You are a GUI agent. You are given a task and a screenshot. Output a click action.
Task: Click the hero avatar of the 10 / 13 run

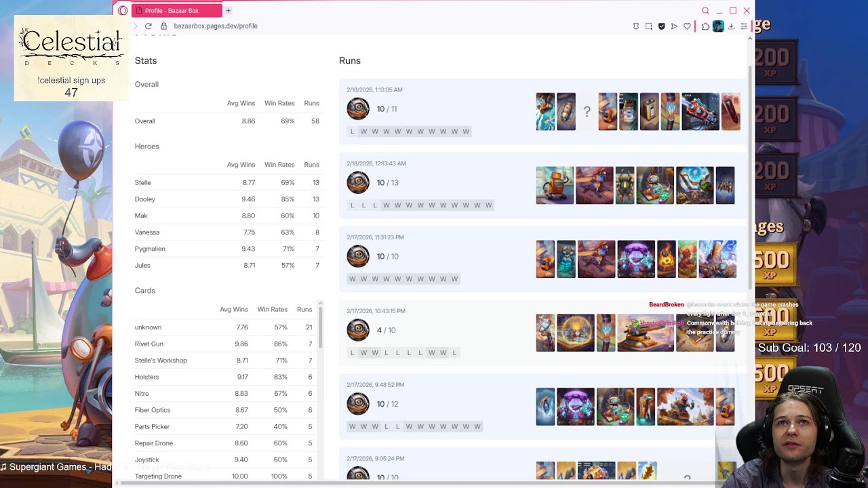pos(358,182)
